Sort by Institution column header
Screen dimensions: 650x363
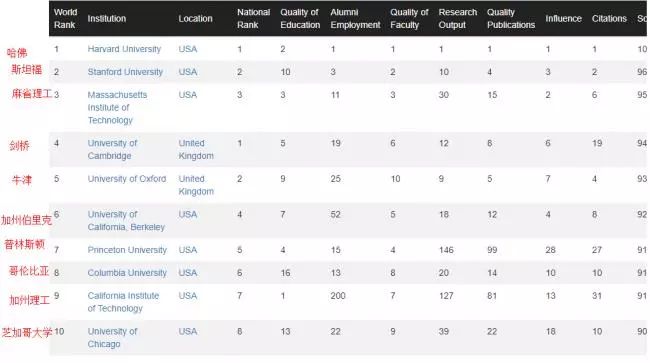(107, 18)
